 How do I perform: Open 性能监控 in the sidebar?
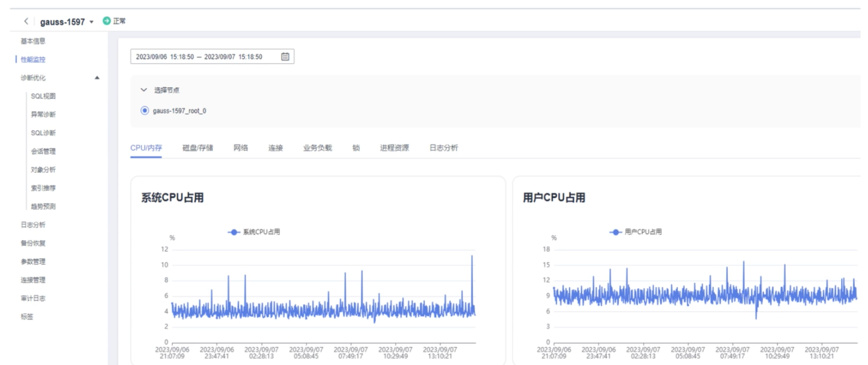(33, 59)
